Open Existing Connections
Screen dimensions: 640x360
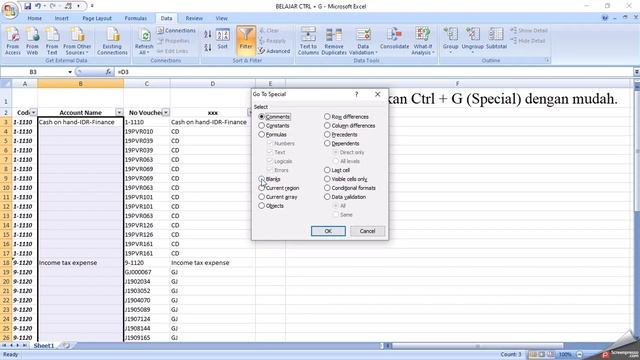112,40
